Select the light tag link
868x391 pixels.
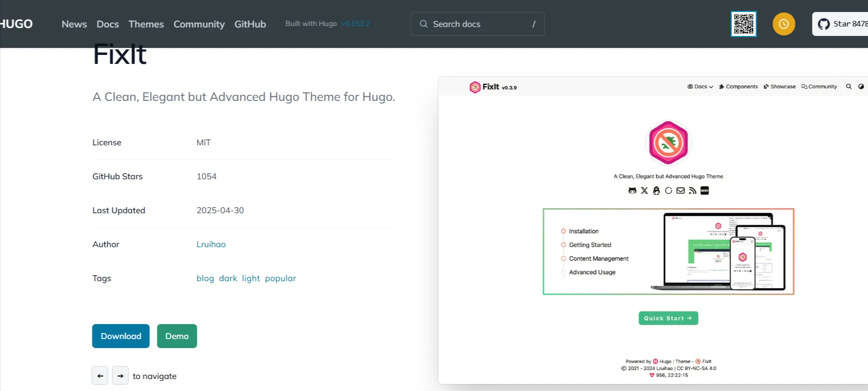[251, 278]
